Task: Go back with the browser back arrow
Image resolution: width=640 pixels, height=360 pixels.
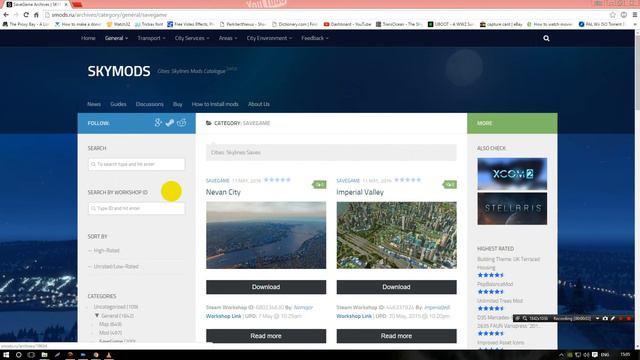Action: click(6, 15)
